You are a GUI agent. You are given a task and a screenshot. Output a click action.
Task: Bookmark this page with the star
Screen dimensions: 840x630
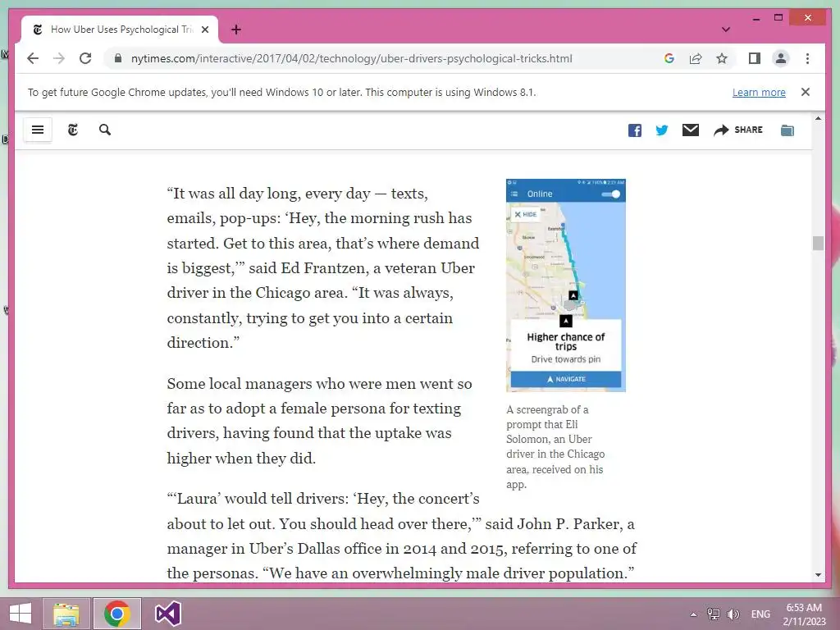pyautogui.click(x=722, y=58)
